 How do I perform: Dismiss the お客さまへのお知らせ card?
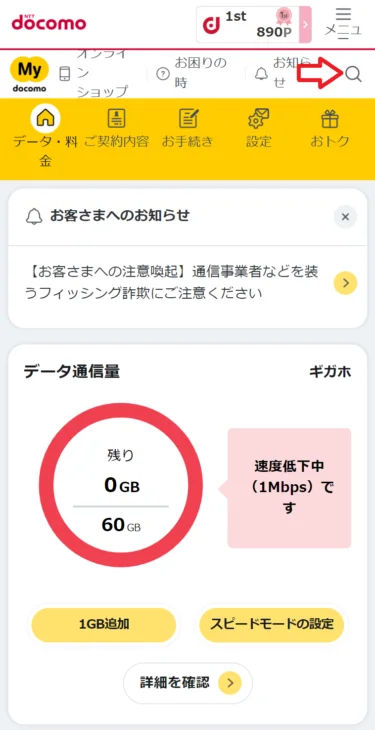[x=345, y=217]
